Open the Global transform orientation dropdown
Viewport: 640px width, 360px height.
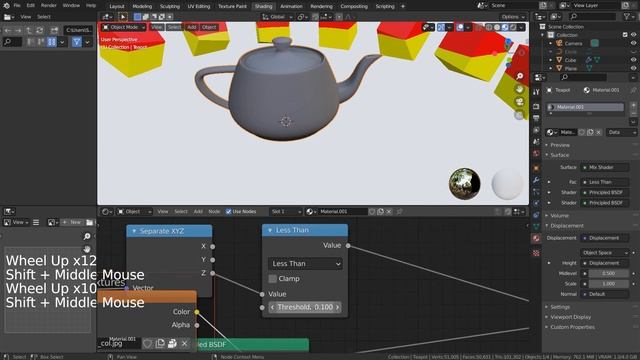click(x=277, y=17)
